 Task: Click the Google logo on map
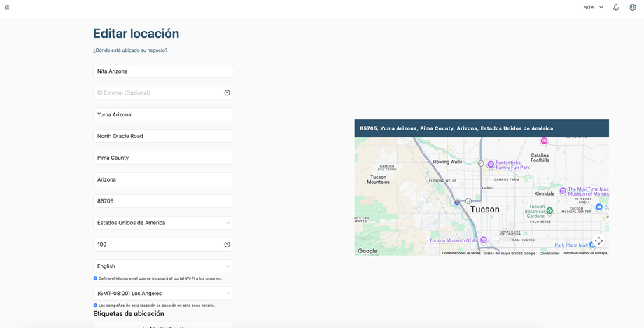[367, 251]
